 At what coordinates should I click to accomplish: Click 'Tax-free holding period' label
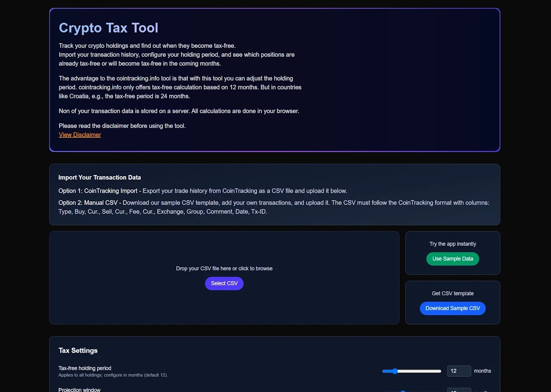pyautogui.click(x=85, y=368)
